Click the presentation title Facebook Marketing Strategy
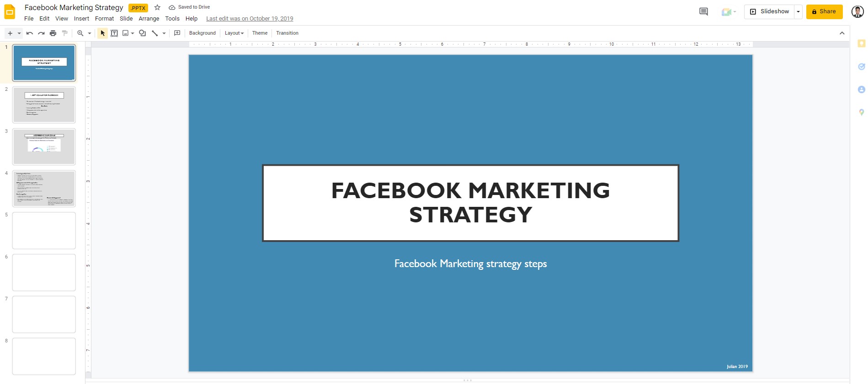Viewport: 868px width, 384px height. (74, 7)
